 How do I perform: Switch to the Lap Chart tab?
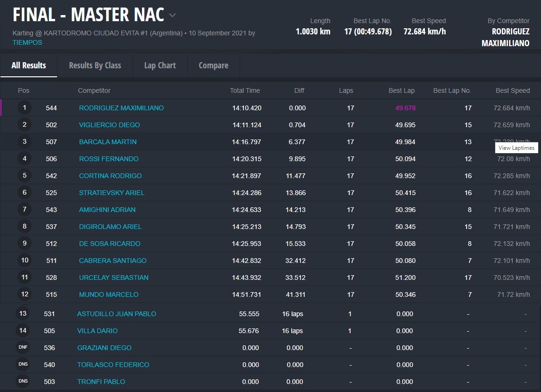coord(160,65)
